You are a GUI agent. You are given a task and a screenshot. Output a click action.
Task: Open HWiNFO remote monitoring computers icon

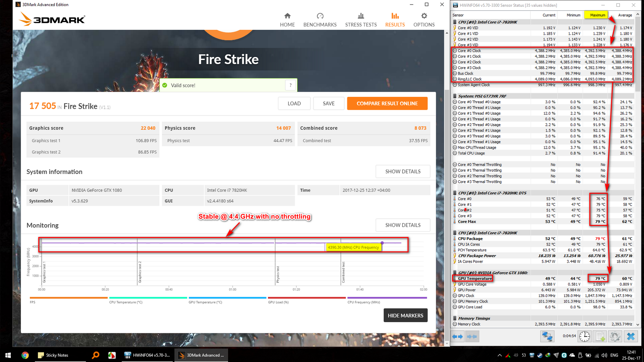point(547,336)
